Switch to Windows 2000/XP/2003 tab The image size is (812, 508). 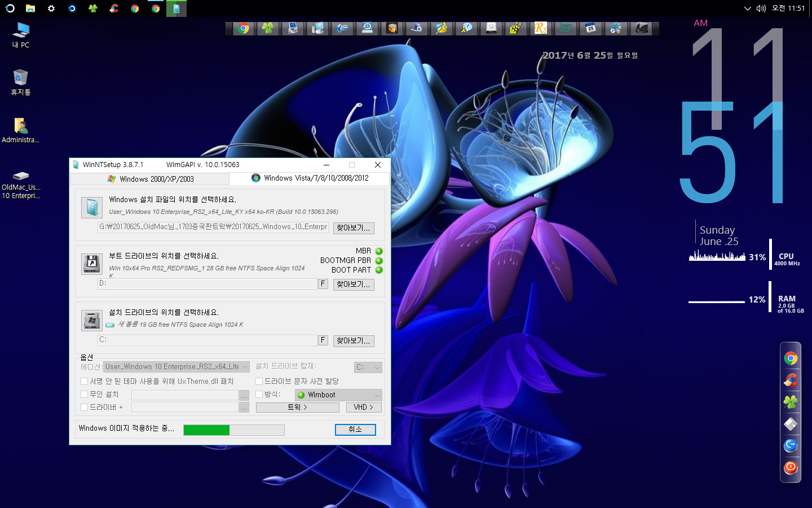151,179
